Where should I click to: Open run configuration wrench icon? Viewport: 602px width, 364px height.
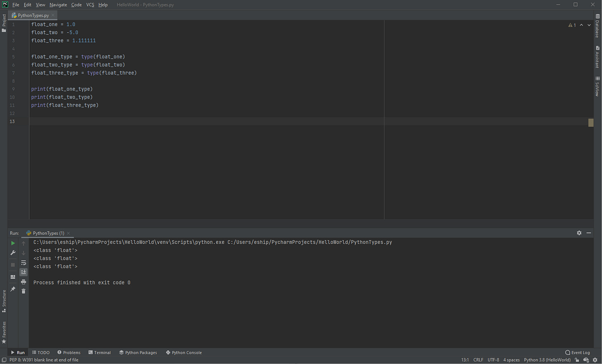(13, 253)
